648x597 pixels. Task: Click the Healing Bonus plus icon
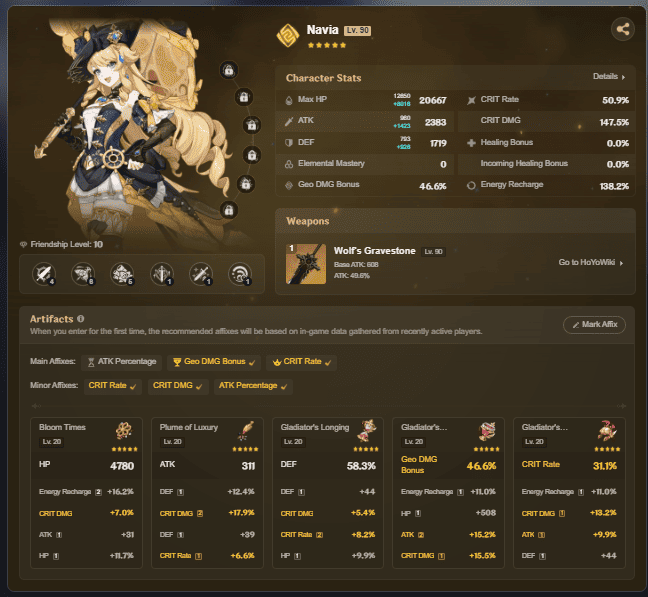(x=471, y=143)
